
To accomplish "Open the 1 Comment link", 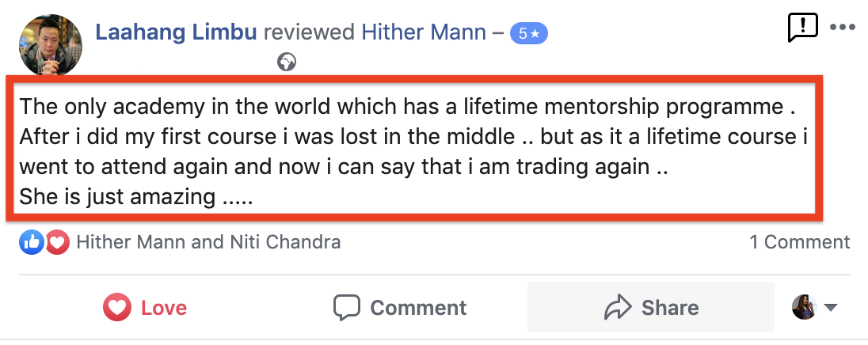I will click(x=799, y=242).
